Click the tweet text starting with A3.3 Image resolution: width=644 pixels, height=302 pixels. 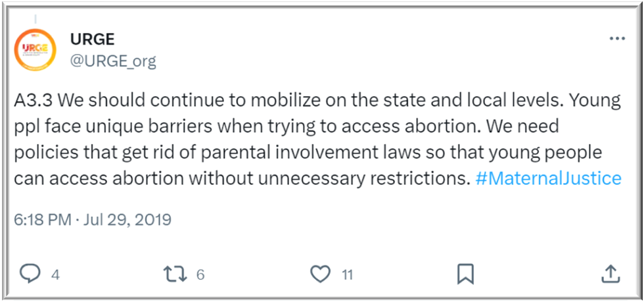[x=317, y=140]
